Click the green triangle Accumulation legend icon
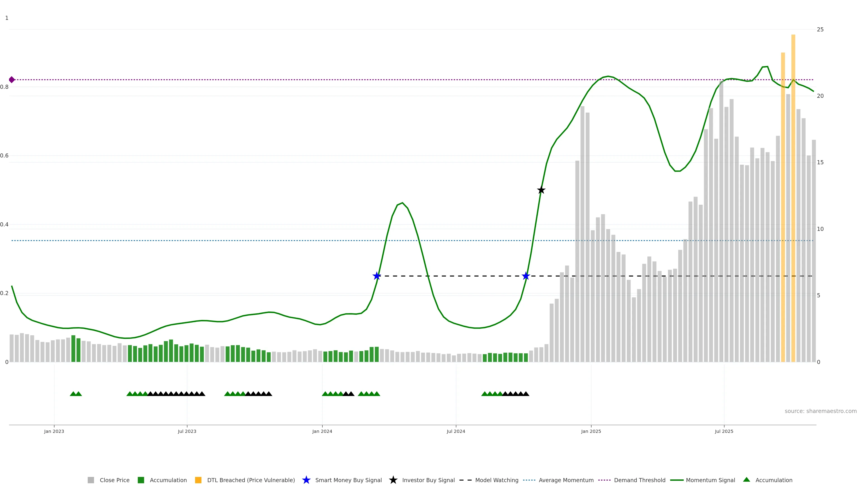The image size is (868, 488). (x=746, y=480)
